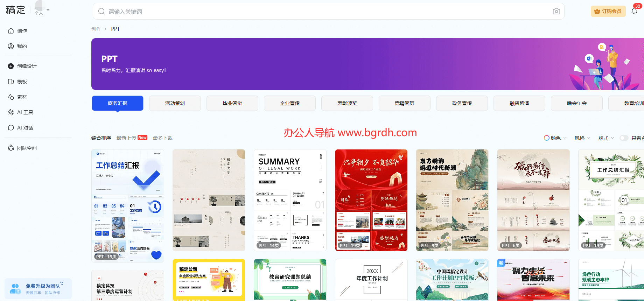Open the red 只争朝夕 不负韶华 template
This screenshot has height=301, width=644.
(371, 200)
